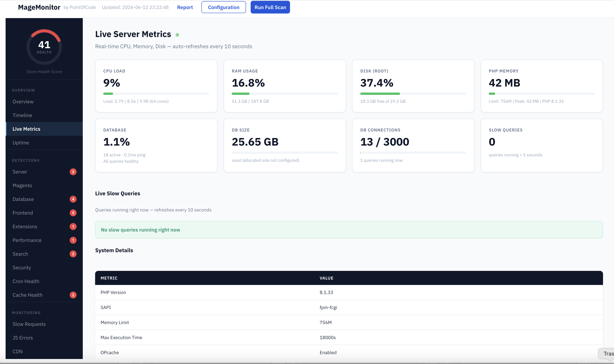Open Server detections

pos(44,172)
